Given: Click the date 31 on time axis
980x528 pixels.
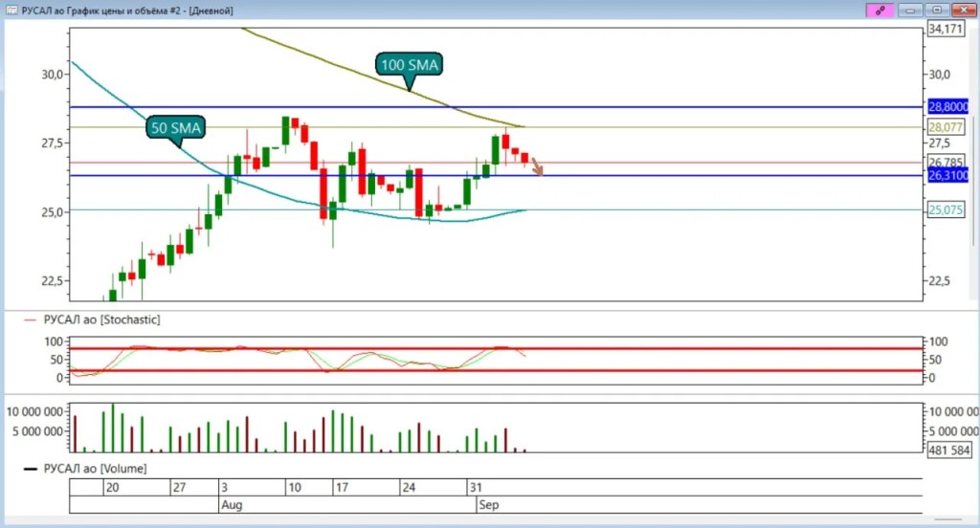Looking at the screenshot, I should 476,488.
